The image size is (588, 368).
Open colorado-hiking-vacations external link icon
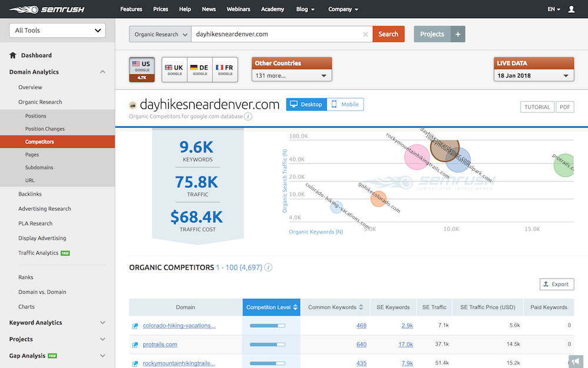(135, 326)
